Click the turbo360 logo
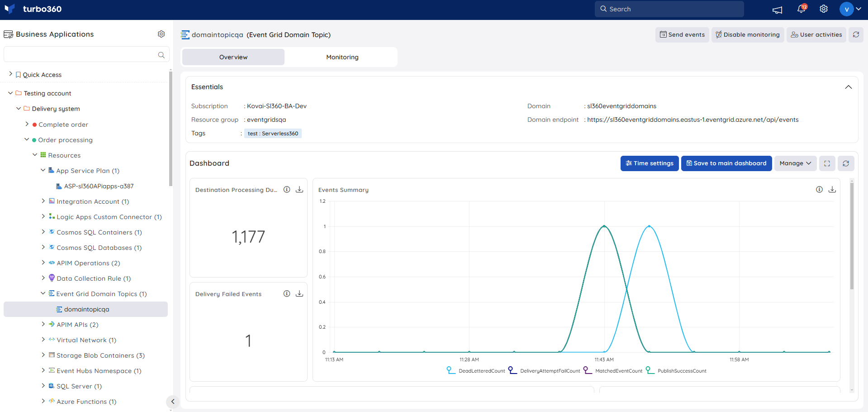The height and width of the screenshot is (412, 868). [33, 9]
